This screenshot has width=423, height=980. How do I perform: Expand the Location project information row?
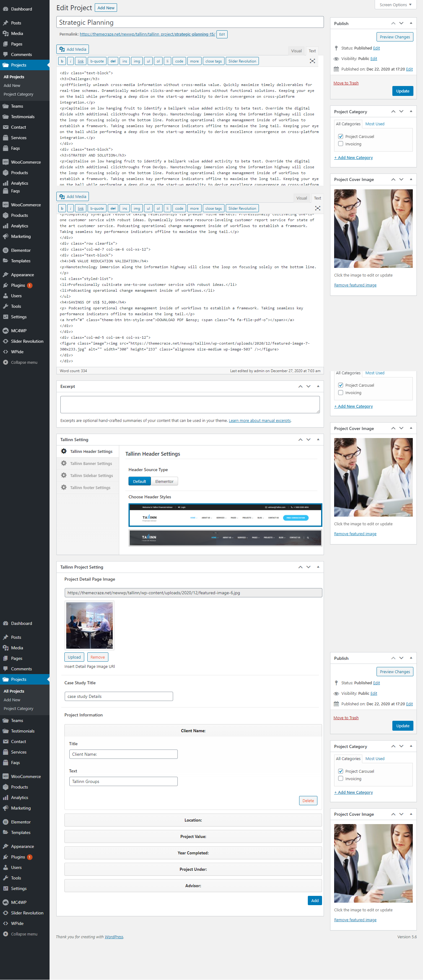tap(193, 820)
